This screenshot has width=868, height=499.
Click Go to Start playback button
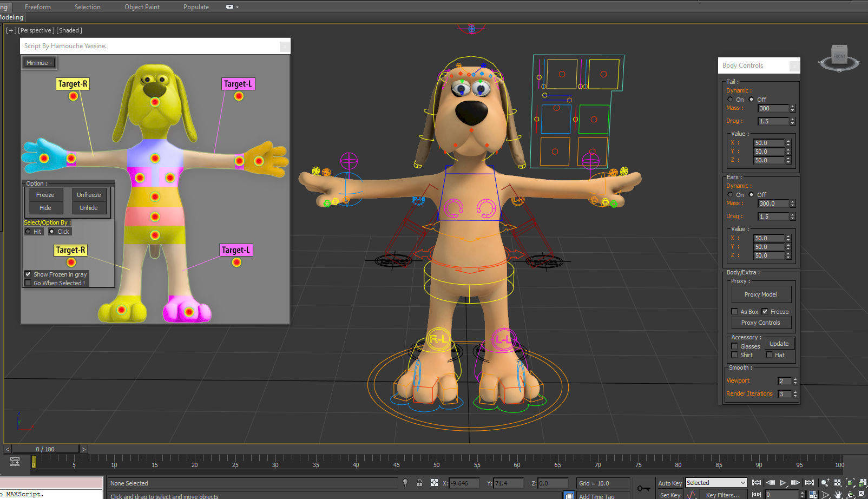click(x=757, y=482)
